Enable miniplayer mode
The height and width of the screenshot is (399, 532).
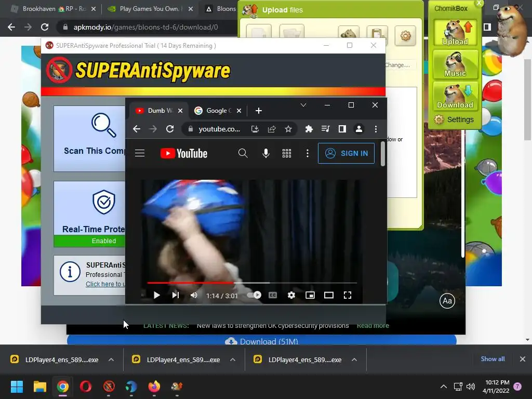click(x=310, y=295)
